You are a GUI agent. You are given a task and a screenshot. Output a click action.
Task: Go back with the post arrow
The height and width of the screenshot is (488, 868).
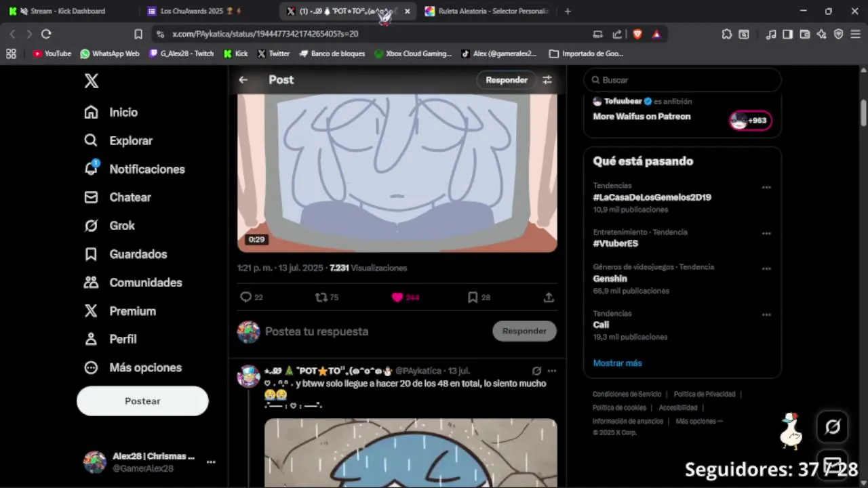click(243, 80)
